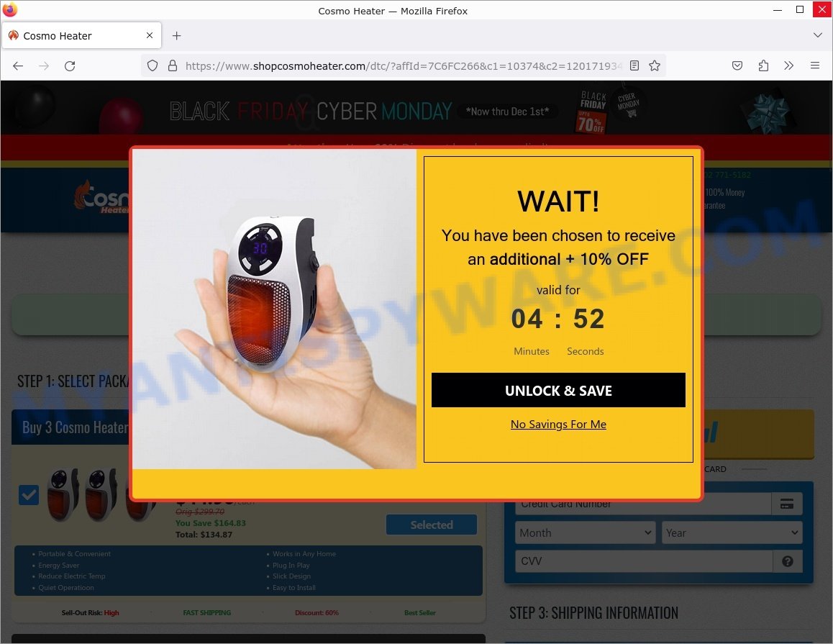Image resolution: width=833 pixels, height=644 pixels.
Task: Open the expiration Year dropdown
Action: (x=732, y=532)
